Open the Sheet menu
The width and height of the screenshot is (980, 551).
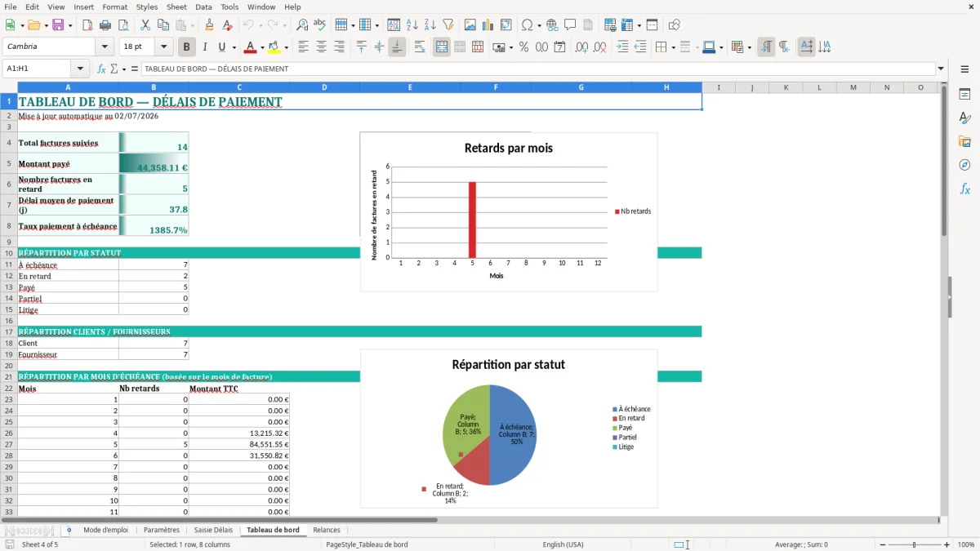176,7
